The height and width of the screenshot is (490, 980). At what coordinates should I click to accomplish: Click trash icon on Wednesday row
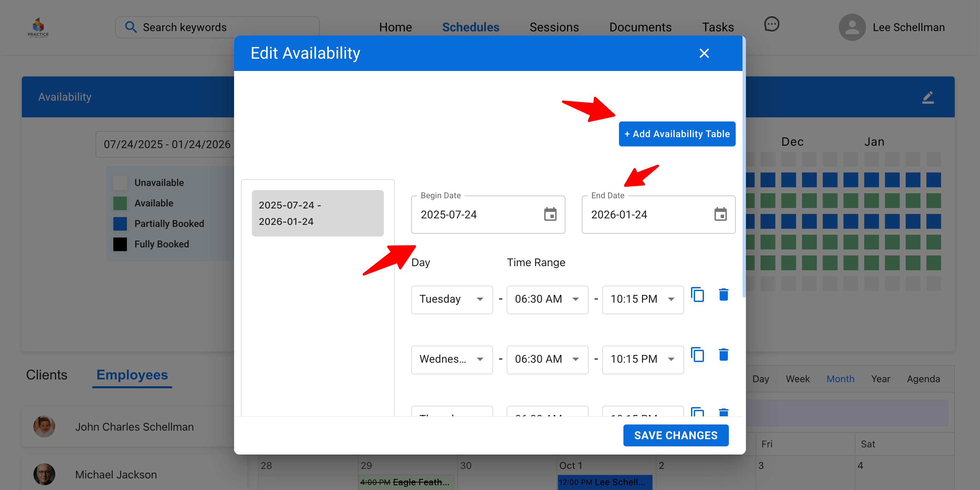tap(723, 355)
